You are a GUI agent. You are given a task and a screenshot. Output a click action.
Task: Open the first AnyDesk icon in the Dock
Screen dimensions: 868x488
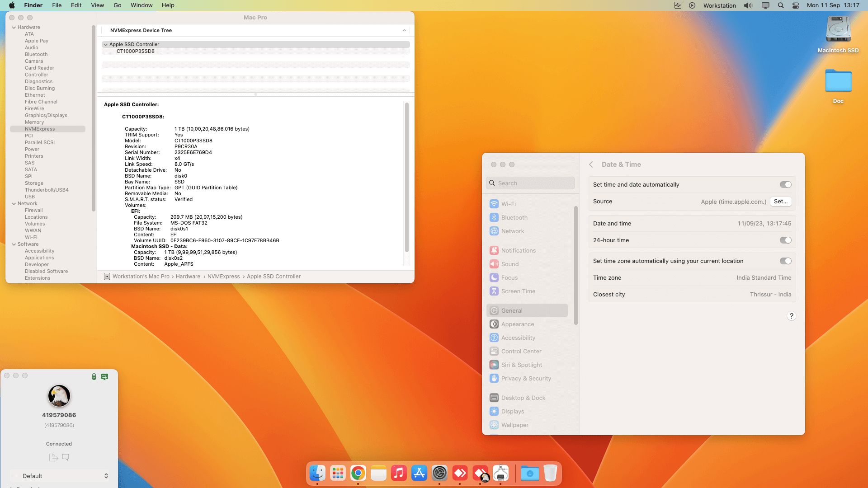460,473
